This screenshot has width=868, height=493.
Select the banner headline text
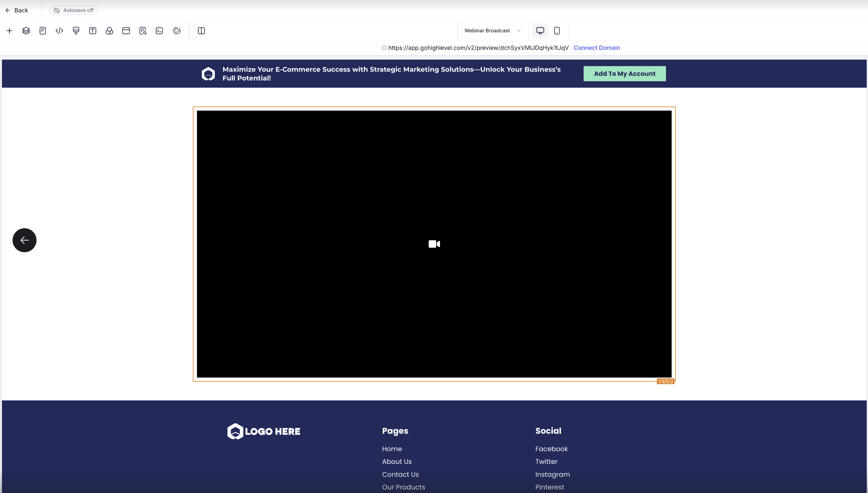click(391, 74)
